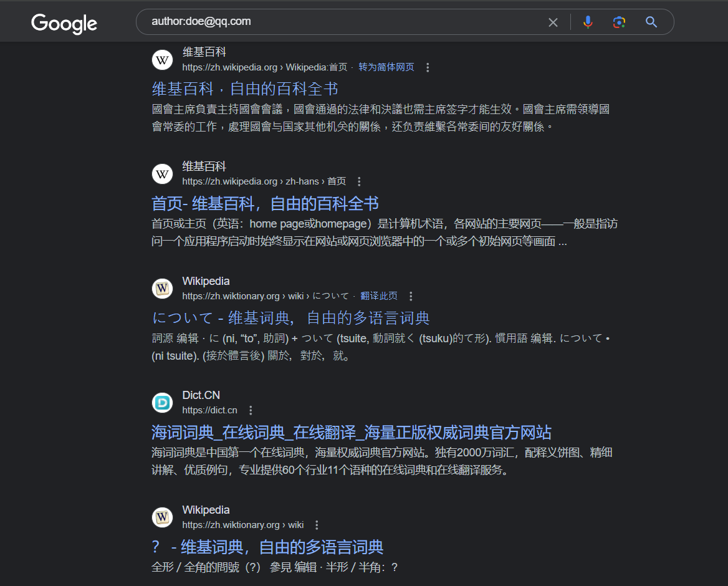Image resolution: width=728 pixels, height=586 pixels.
Task: Click the magnifying glass search button
Action: coord(651,22)
